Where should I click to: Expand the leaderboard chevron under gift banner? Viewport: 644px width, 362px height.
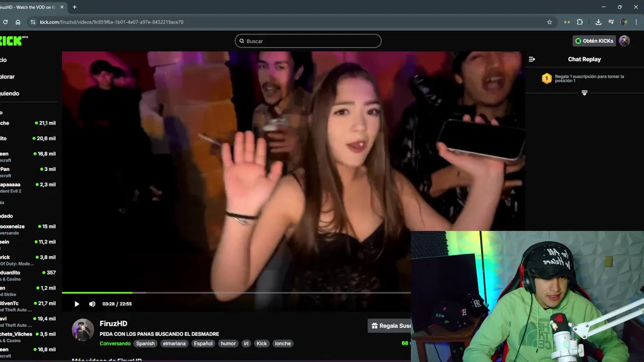584,93
